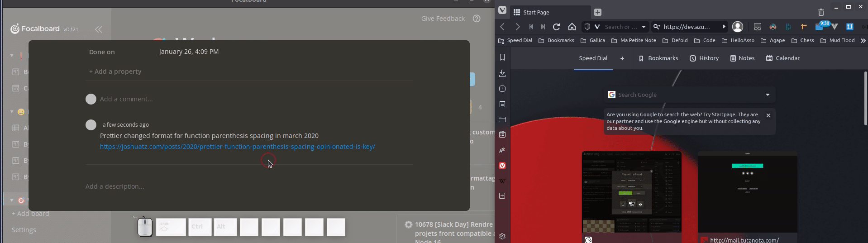
Task: Click Add board in Focalboard sidebar
Action: coord(30,214)
